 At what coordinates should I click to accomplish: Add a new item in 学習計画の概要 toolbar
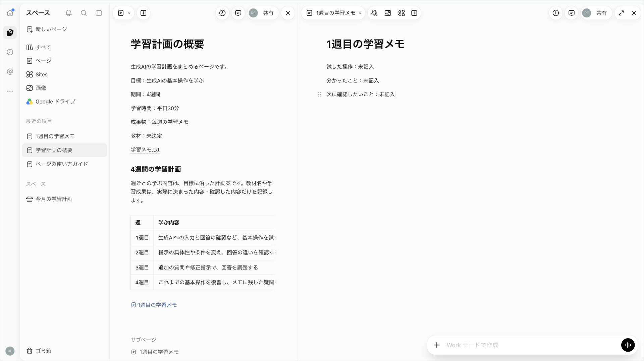tap(144, 13)
